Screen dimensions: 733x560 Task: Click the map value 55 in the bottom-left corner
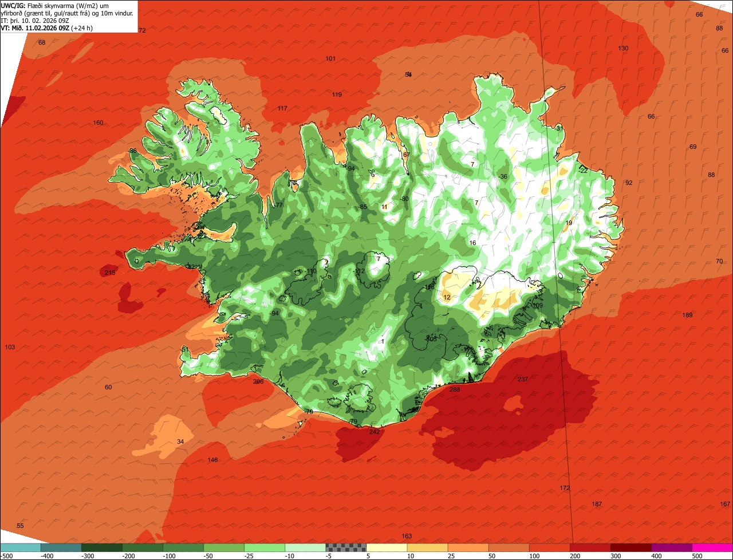pos(20,526)
